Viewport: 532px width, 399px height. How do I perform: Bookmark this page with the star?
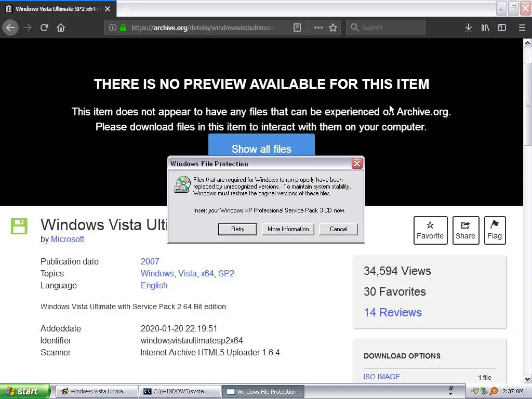[x=333, y=28]
